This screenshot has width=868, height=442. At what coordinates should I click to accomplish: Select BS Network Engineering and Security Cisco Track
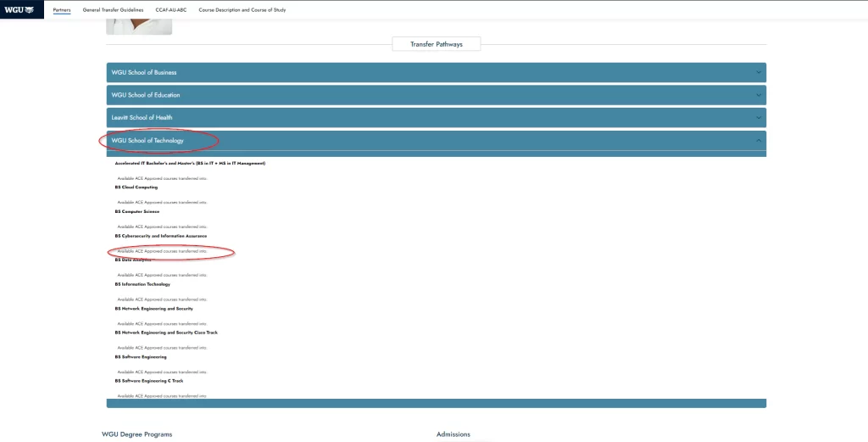166,333
